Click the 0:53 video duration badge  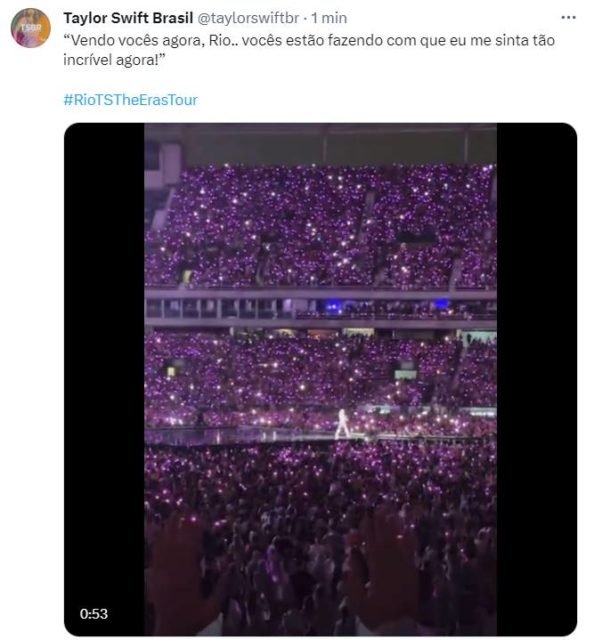pyautogui.click(x=94, y=613)
